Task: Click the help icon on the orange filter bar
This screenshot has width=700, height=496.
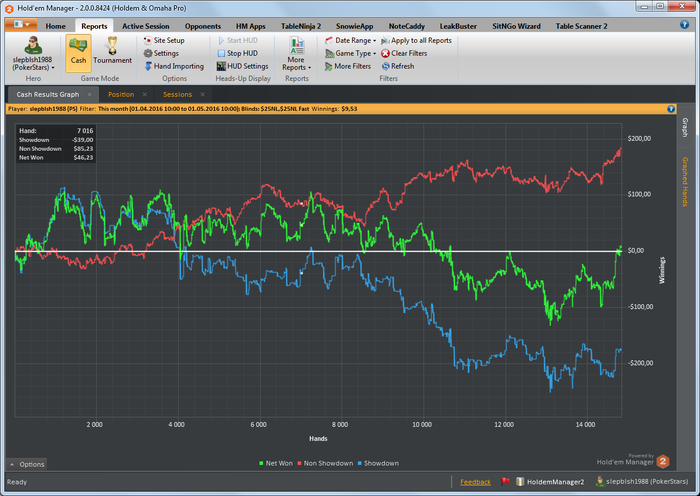Action: tap(671, 108)
